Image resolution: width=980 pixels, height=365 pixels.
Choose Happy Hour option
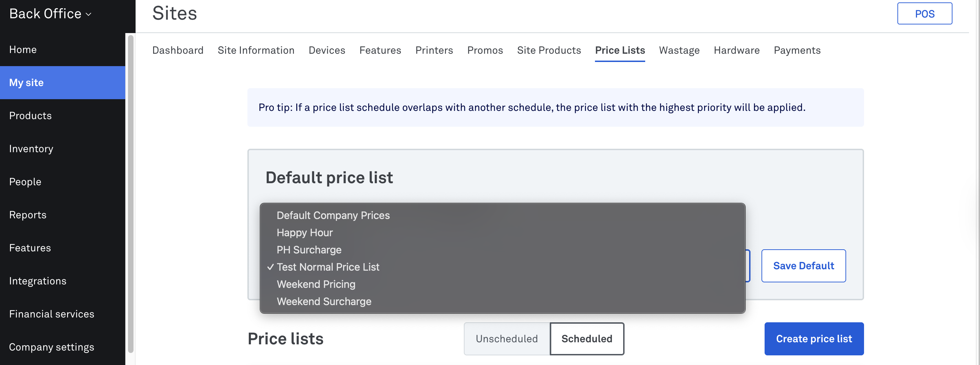pos(502,232)
